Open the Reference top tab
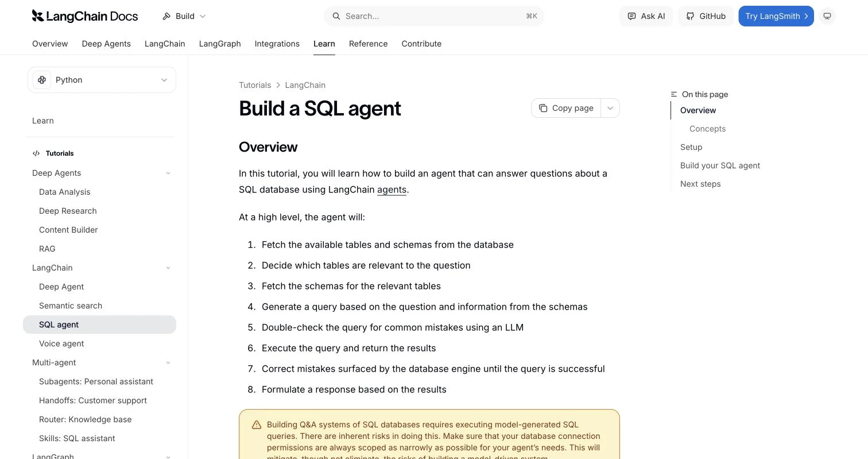868x459 pixels. pos(368,44)
